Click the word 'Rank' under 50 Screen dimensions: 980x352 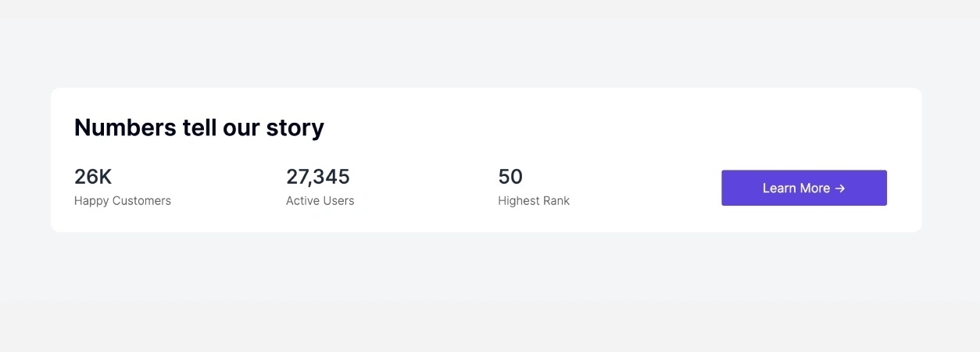556,201
